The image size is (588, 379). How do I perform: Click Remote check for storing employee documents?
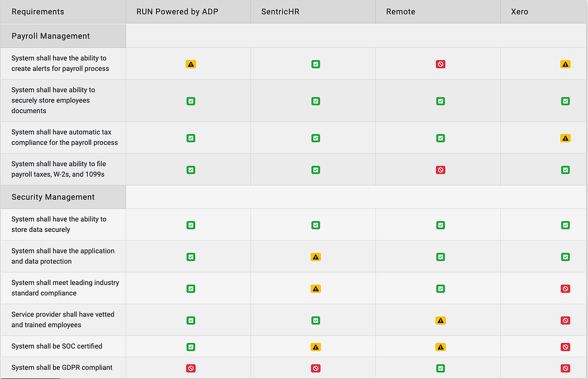(441, 101)
